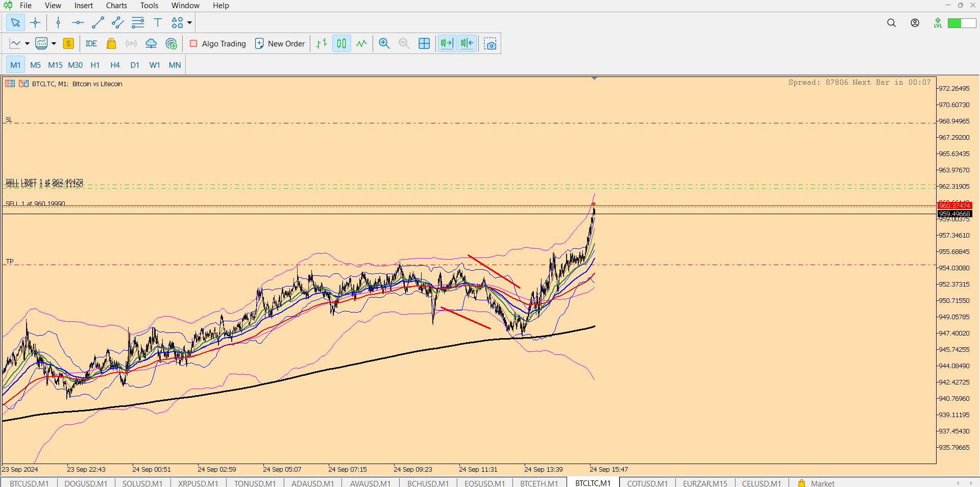Click the zoom in magnifier icon

pos(384,44)
